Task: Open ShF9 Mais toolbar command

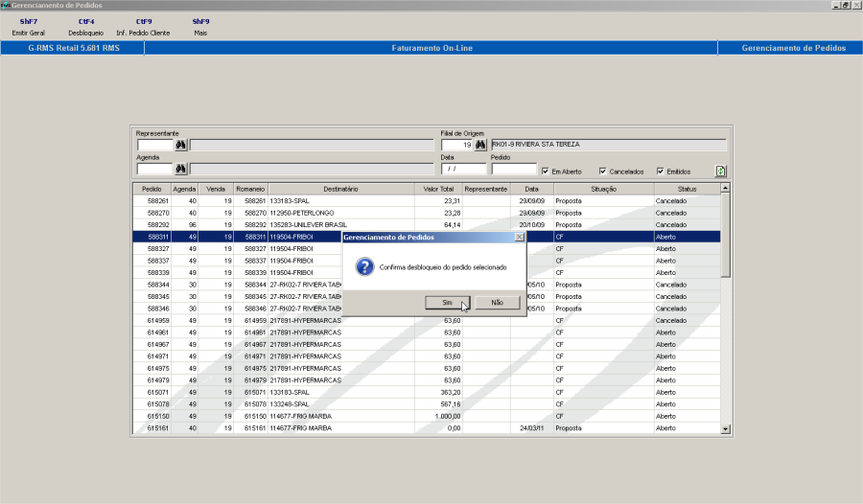Action: (200, 27)
